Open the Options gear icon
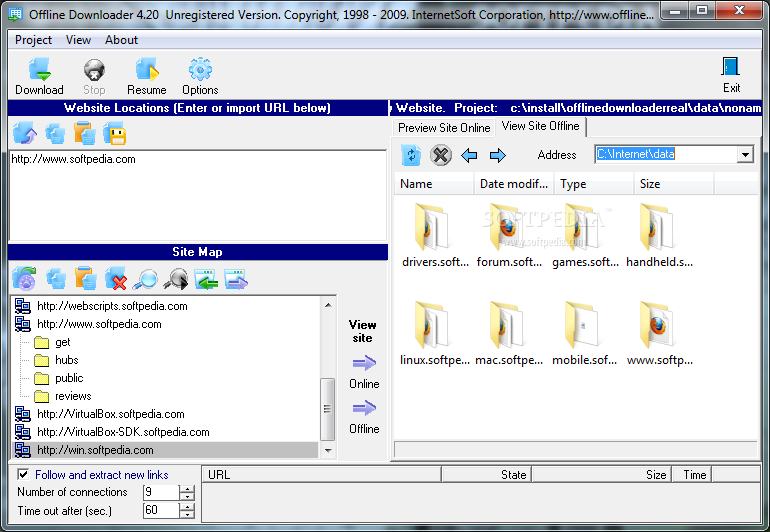The height and width of the screenshot is (532, 770). pos(200,69)
